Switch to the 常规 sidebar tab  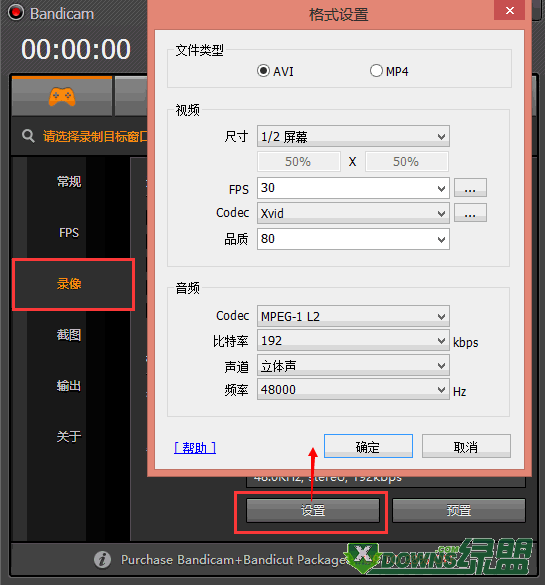click(69, 182)
